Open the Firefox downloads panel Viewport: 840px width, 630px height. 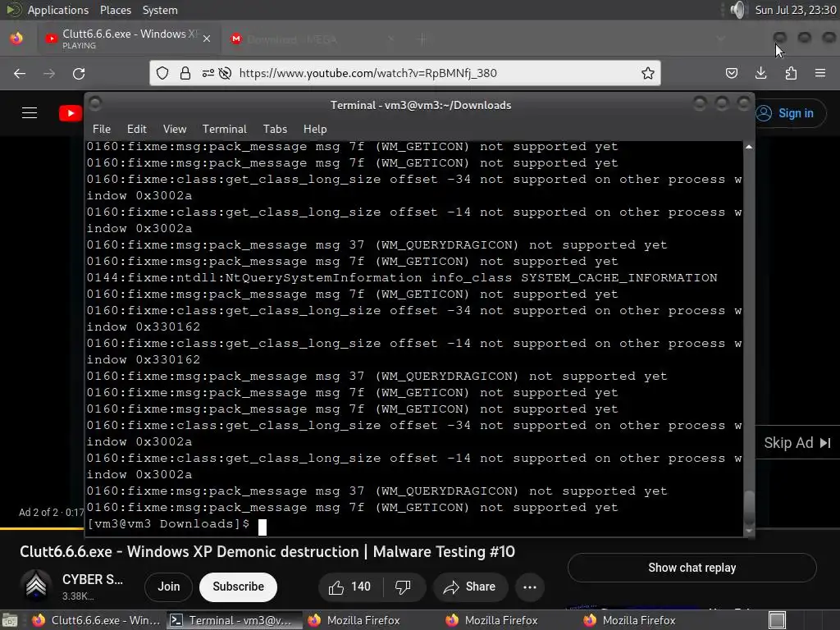760,73
